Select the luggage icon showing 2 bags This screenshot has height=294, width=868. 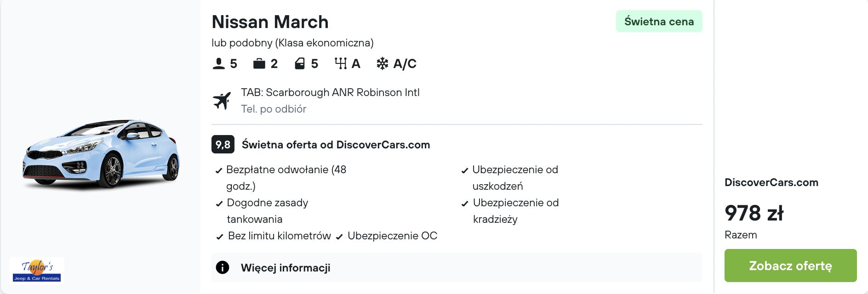pyautogui.click(x=259, y=63)
